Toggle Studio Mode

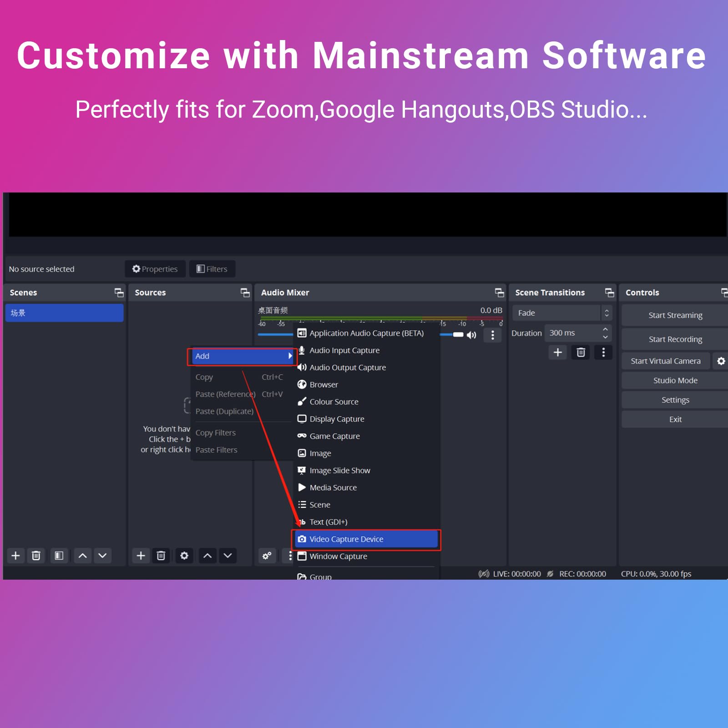tap(675, 380)
